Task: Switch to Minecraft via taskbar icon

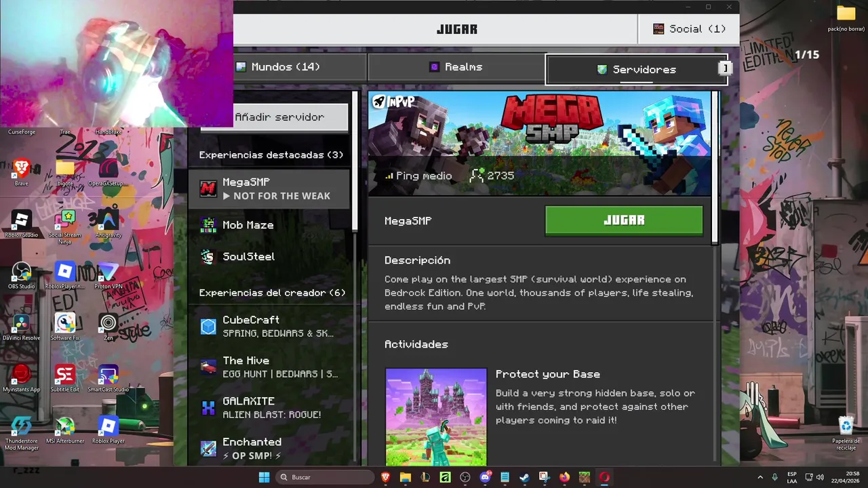Action: tap(584, 477)
